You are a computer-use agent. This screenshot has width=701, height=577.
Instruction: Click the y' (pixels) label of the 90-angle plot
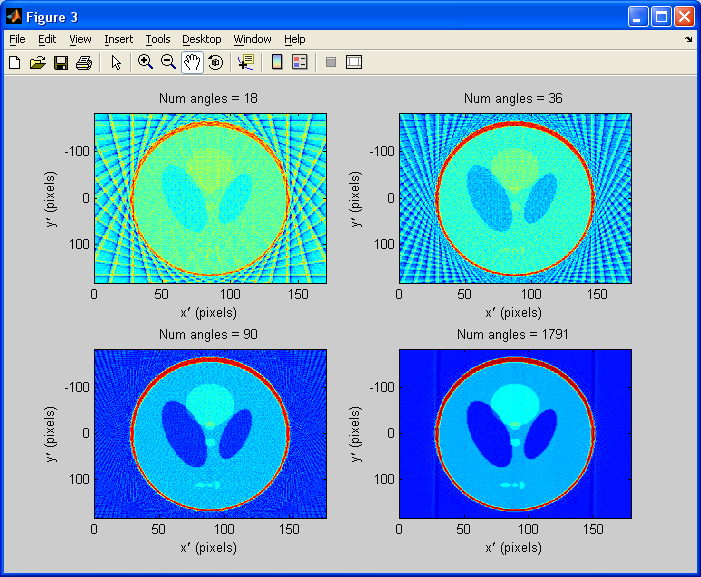[x=51, y=434]
